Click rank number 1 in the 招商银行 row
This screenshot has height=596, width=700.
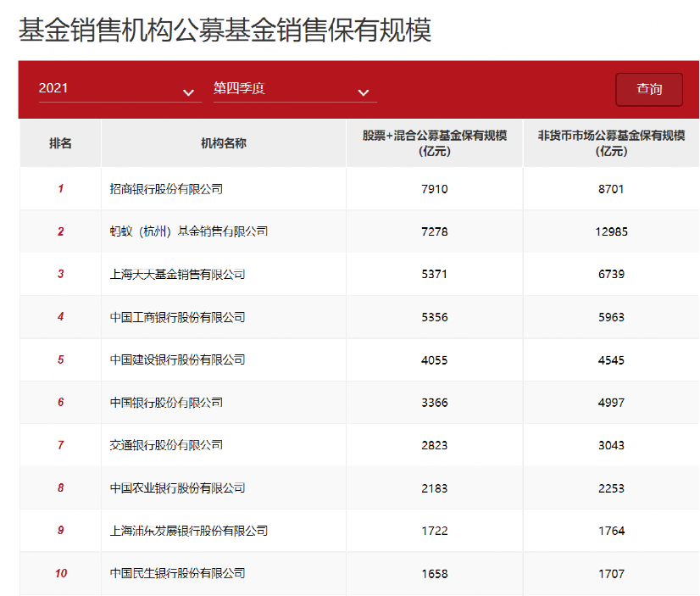[61, 188]
